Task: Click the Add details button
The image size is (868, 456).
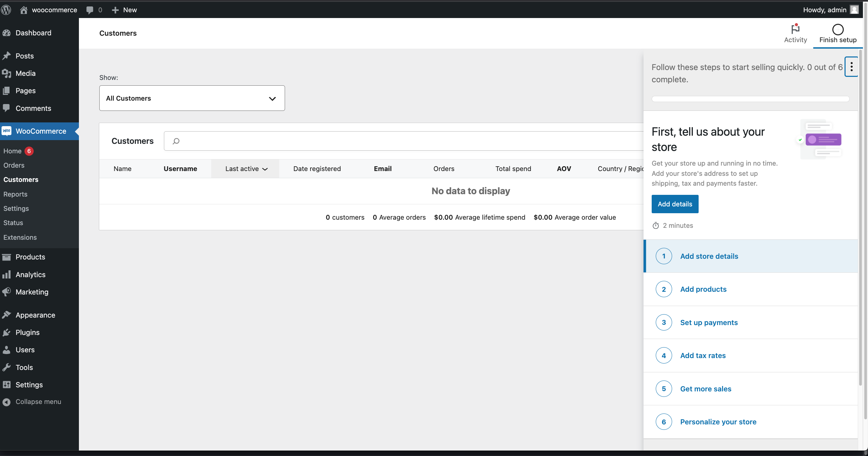Action: pos(675,204)
